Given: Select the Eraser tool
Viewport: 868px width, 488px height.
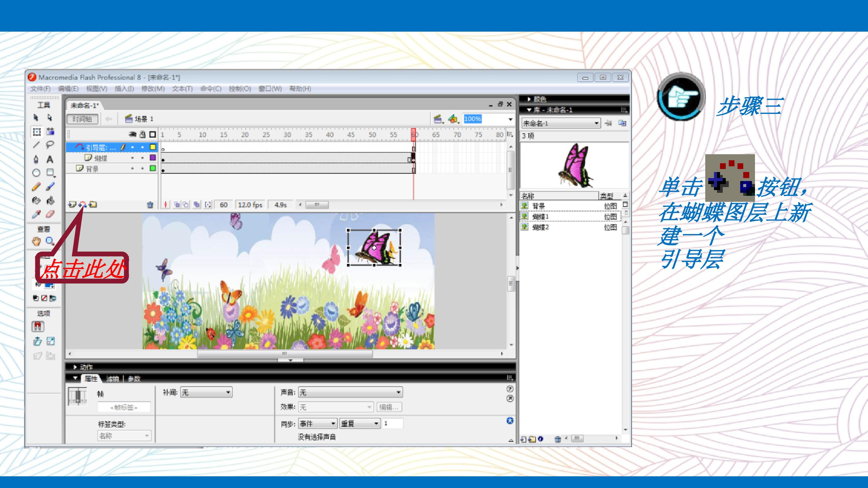Looking at the screenshot, I should pyautogui.click(x=50, y=214).
